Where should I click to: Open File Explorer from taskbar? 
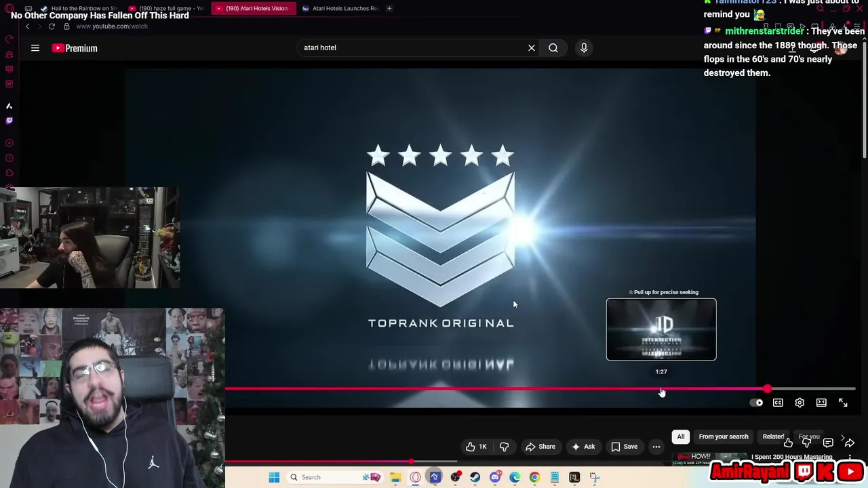395,477
